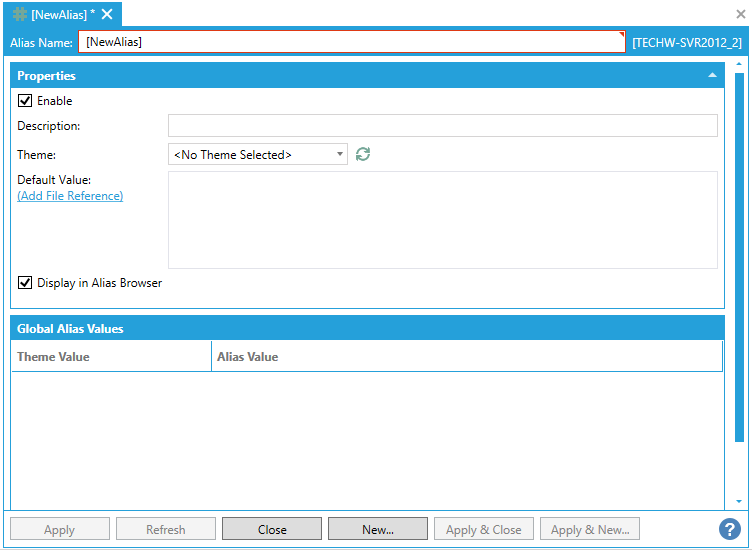Screen dimensions: 752x551
Task: Click inside the Default Value text area
Action: click(442, 220)
